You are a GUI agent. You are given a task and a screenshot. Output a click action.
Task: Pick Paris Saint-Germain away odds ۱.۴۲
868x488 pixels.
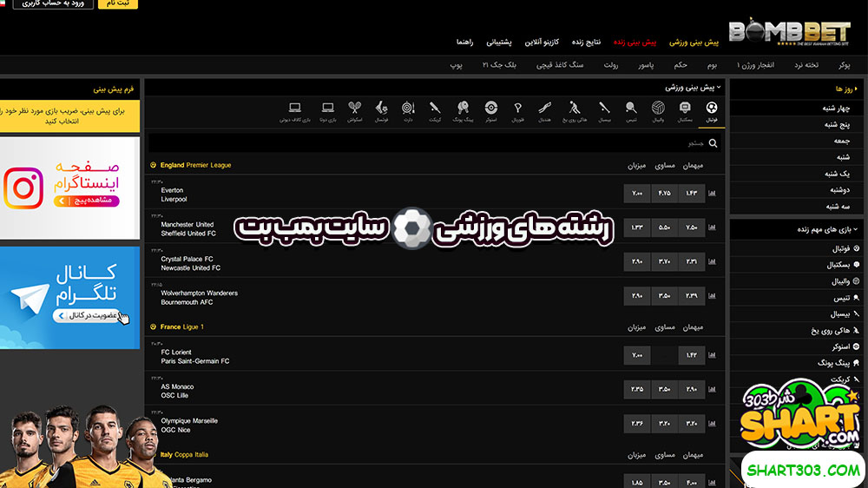point(692,355)
